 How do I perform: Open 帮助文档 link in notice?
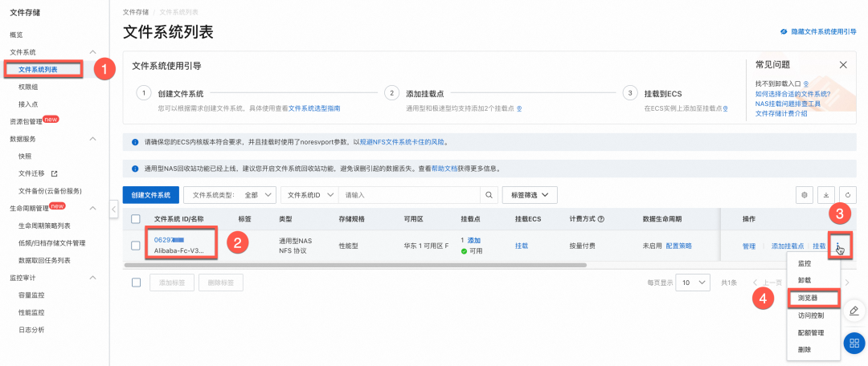[444, 168]
